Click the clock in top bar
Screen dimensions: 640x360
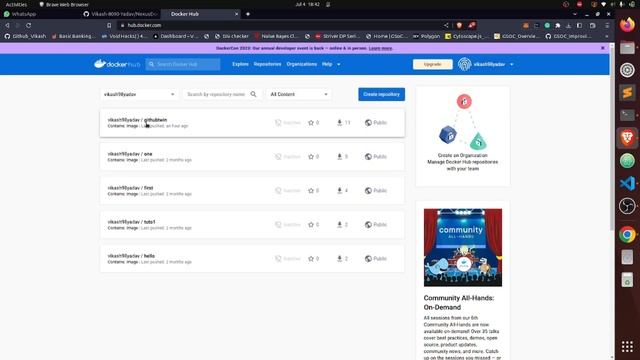tap(307, 4)
